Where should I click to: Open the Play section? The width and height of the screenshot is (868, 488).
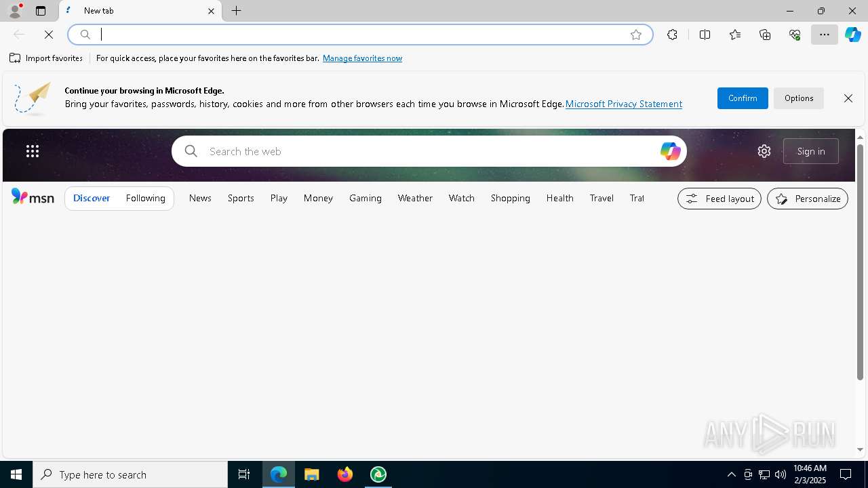[x=279, y=198]
